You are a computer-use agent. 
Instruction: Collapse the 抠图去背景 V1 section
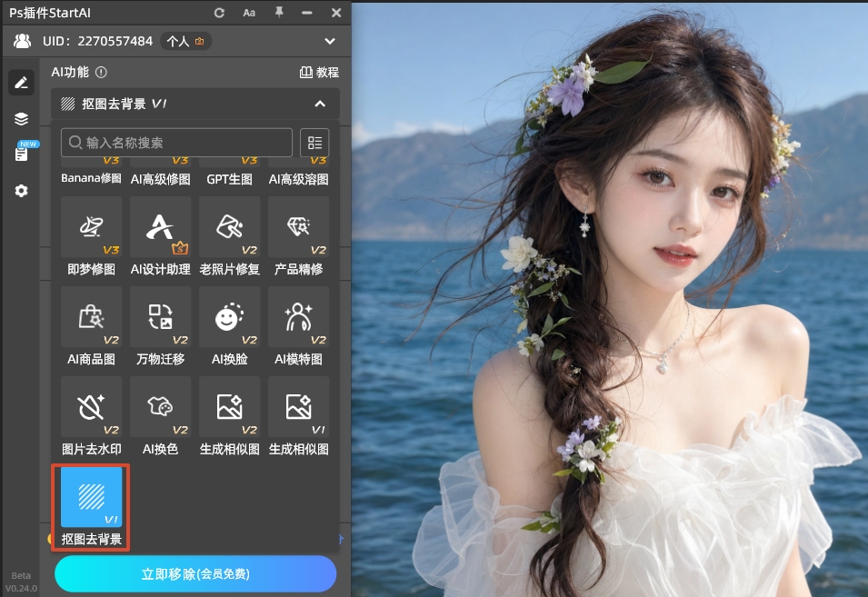pyautogui.click(x=320, y=104)
